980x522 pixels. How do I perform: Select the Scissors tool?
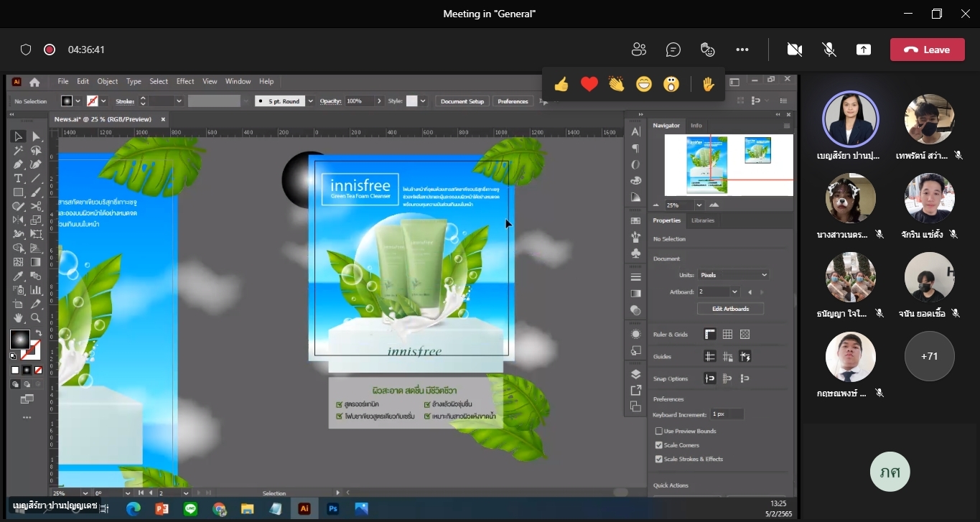coord(36,206)
